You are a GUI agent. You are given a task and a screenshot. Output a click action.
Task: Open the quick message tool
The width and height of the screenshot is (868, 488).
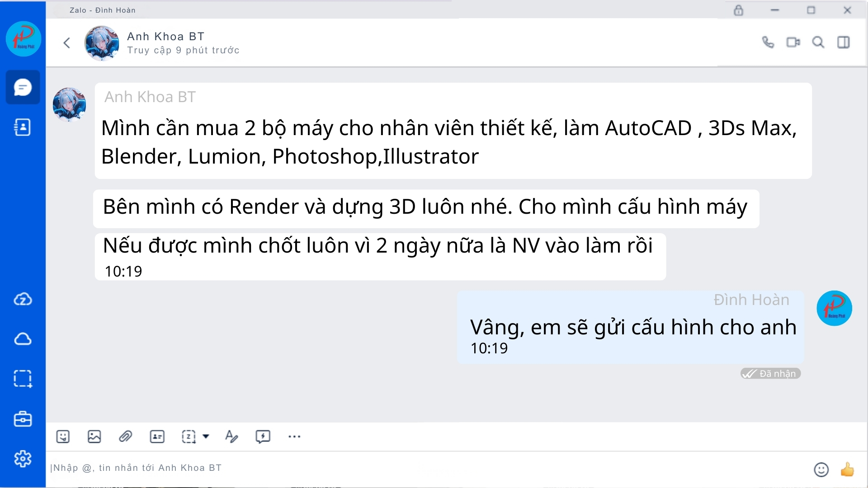pos(263,436)
